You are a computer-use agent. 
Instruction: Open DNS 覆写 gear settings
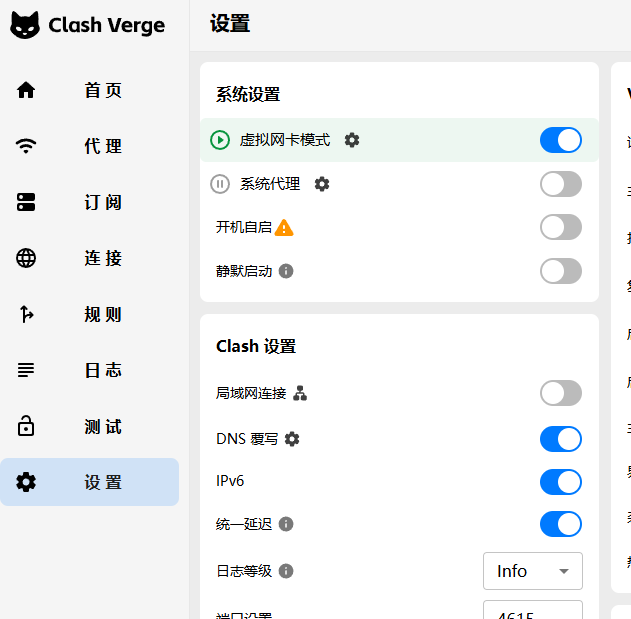coord(292,439)
